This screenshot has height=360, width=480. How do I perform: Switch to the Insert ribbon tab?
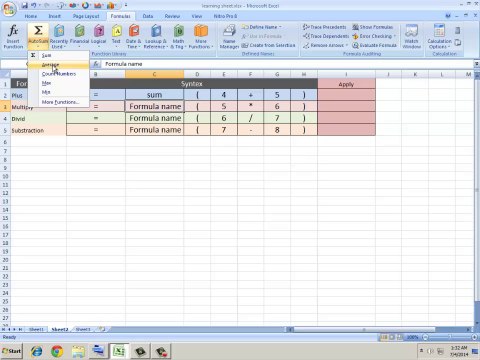pos(55,16)
